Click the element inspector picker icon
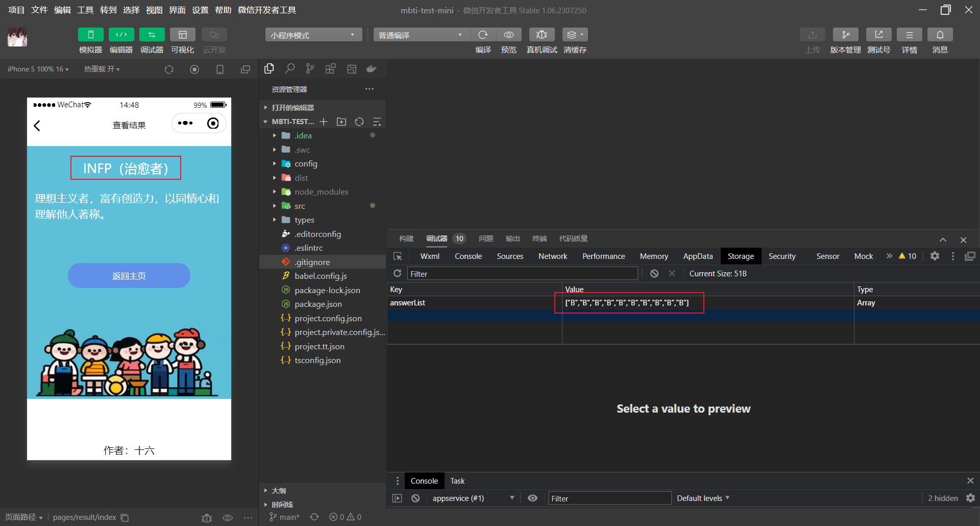The width and height of the screenshot is (980, 526). click(x=398, y=256)
